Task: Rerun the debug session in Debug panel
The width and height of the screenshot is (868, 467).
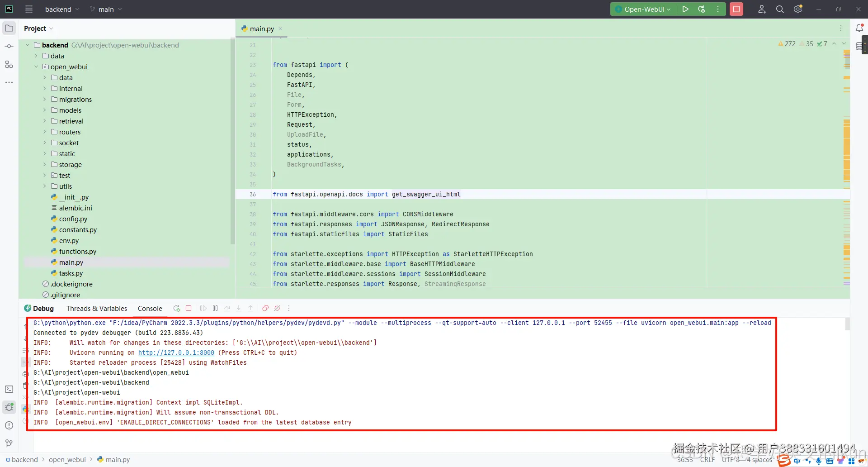Action: (x=177, y=308)
